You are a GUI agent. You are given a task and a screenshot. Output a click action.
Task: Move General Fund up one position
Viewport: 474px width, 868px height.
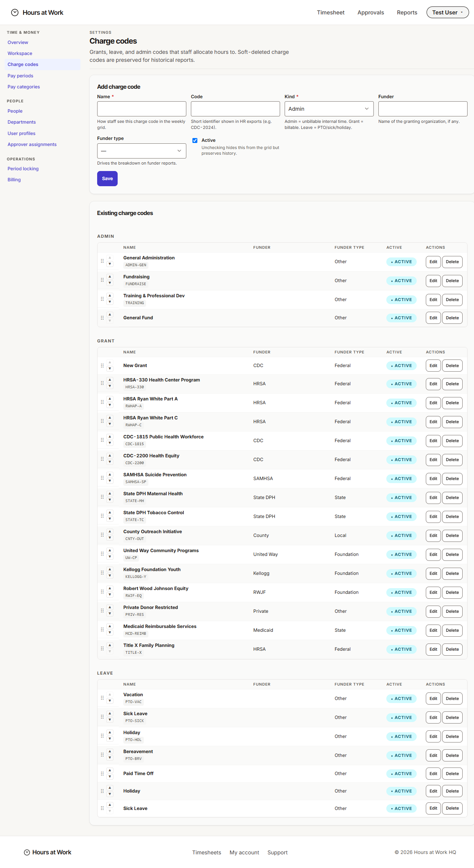110,314
